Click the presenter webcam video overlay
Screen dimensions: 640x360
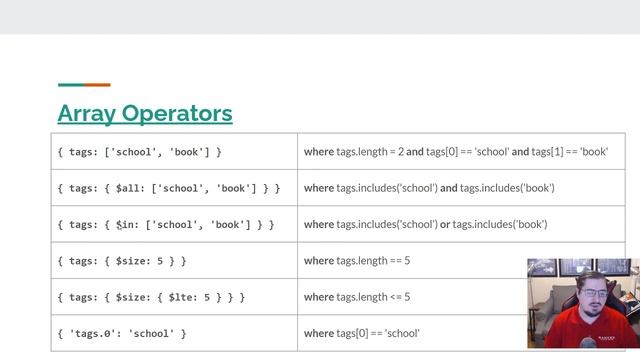[584, 303]
